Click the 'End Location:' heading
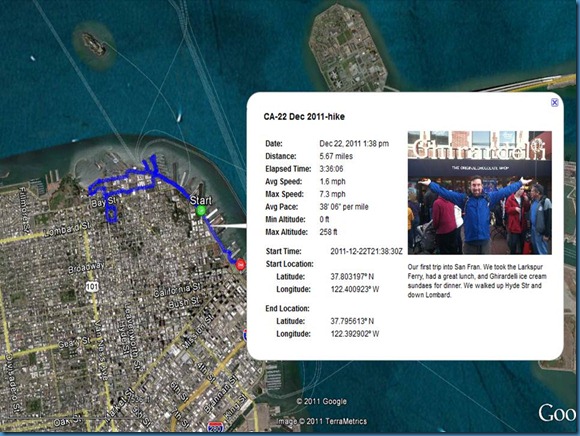The height and width of the screenshot is (436, 580). pyautogui.click(x=287, y=308)
